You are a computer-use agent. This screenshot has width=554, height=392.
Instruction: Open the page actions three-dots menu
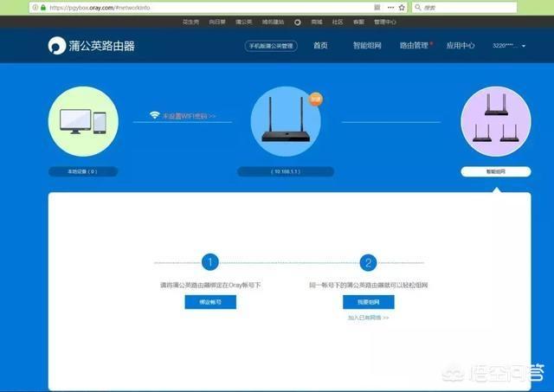click(x=390, y=8)
